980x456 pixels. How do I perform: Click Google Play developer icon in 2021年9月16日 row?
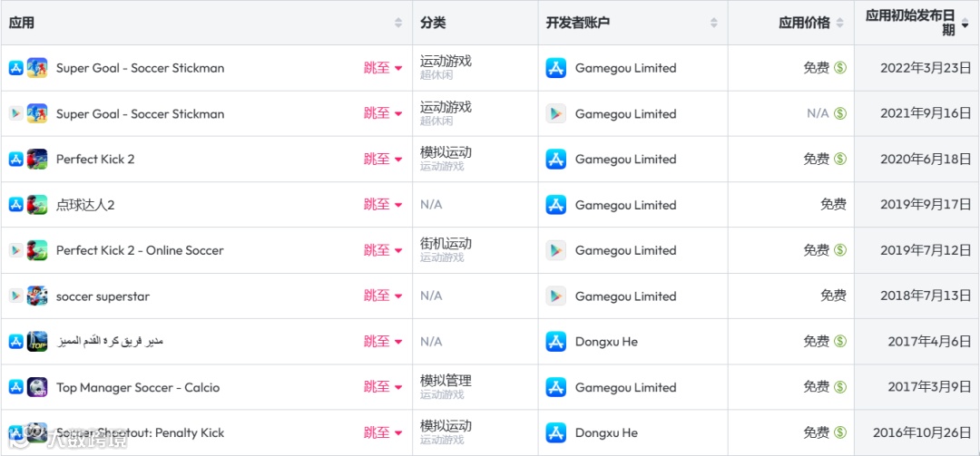[555, 113]
